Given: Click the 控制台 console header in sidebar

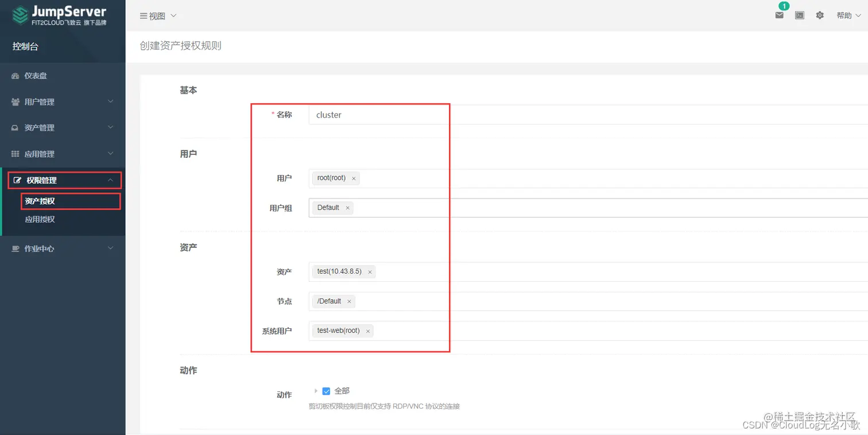Looking at the screenshot, I should click(x=25, y=46).
